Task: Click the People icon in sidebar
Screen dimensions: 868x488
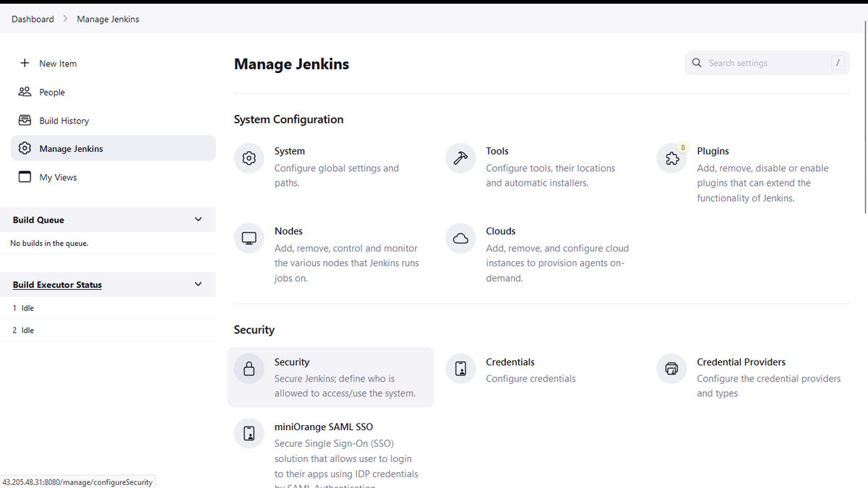Action: pyautogui.click(x=25, y=92)
